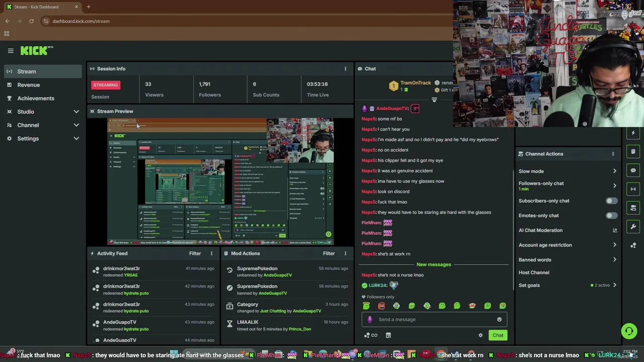Click the channel actions camera icon in right sidebar
Viewport: 644px width, 362px height.
[x=633, y=208]
